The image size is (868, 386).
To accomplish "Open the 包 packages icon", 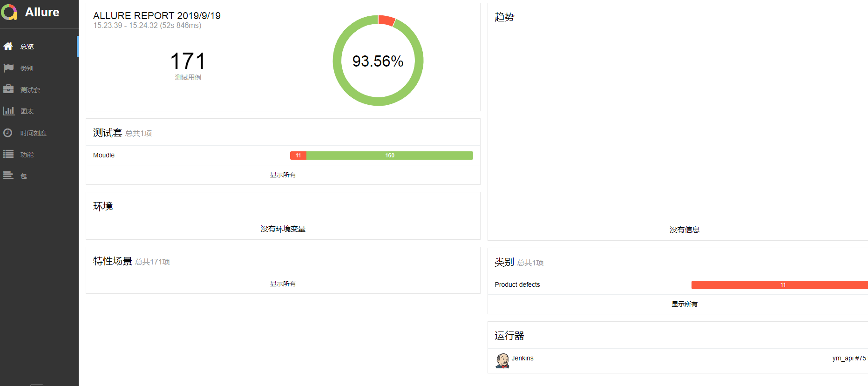I will click(x=8, y=176).
